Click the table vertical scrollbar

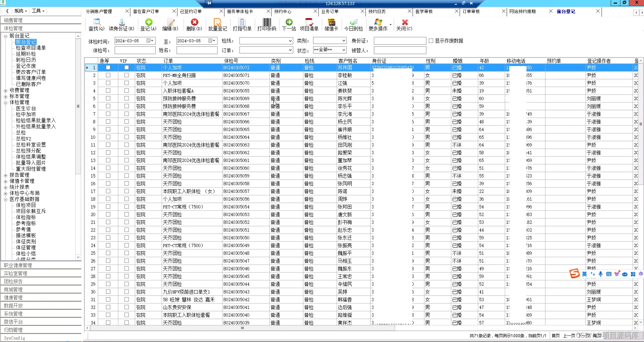641,124
